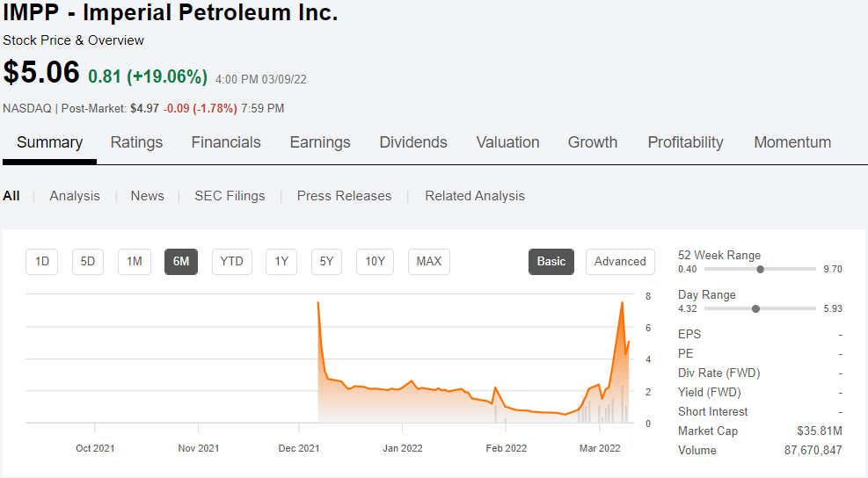Click the Market Cap value $35.81M
Screen dimensions: 868x478
pos(820,431)
